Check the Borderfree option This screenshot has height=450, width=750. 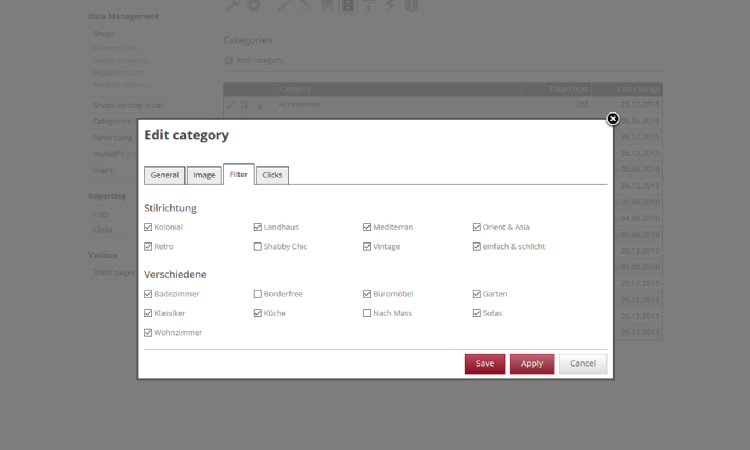[x=258, y=294]
